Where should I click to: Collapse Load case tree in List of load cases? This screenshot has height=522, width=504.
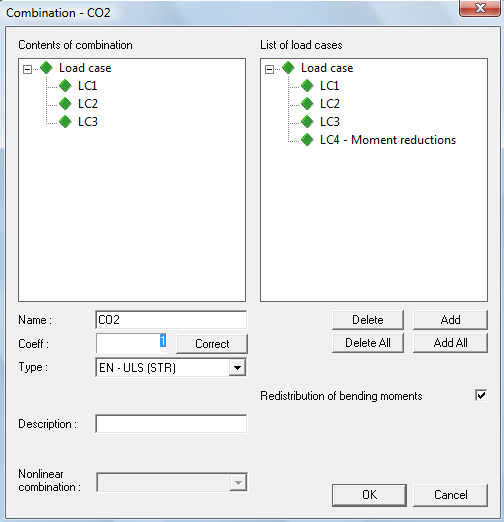[269, 69]
